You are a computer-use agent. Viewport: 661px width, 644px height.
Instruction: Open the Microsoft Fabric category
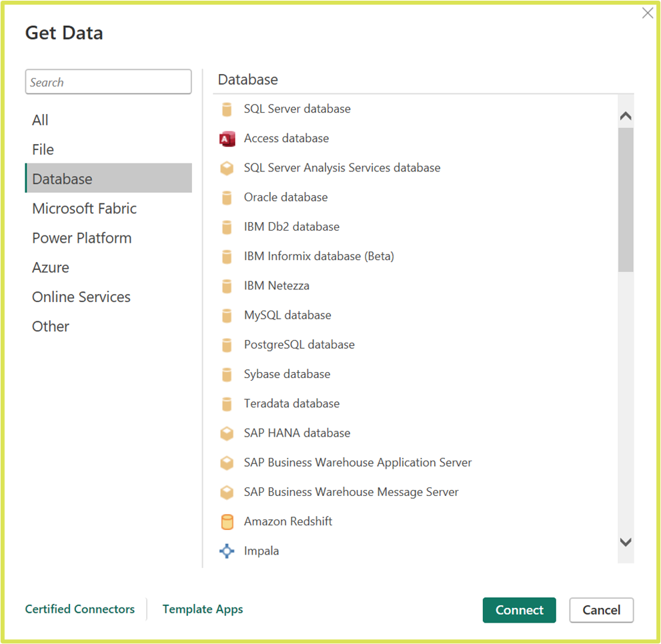(x=108, y=209)
